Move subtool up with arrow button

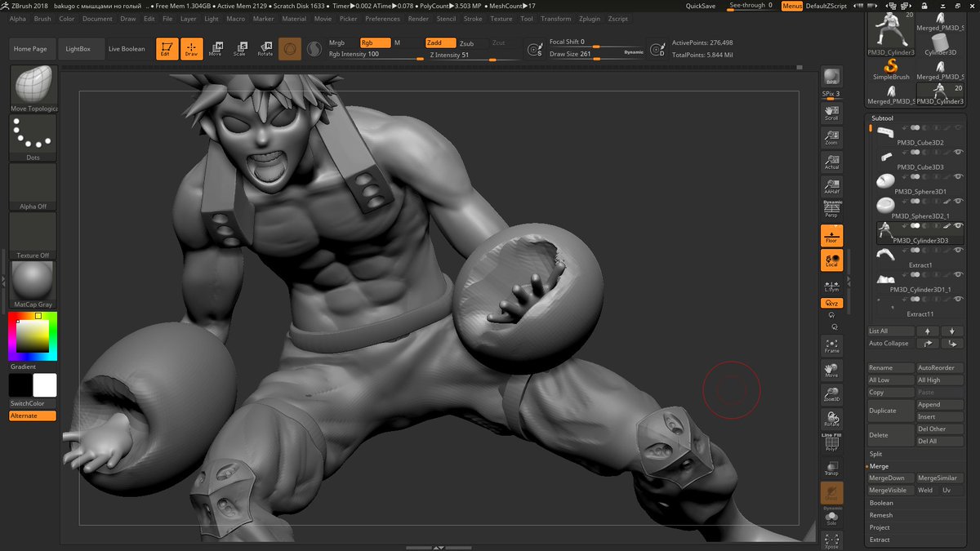[x=927, y=331]
